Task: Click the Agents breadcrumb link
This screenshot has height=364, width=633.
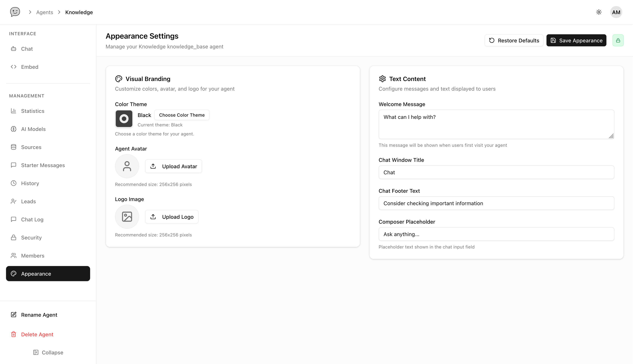Action: click(x=44, y=12)
